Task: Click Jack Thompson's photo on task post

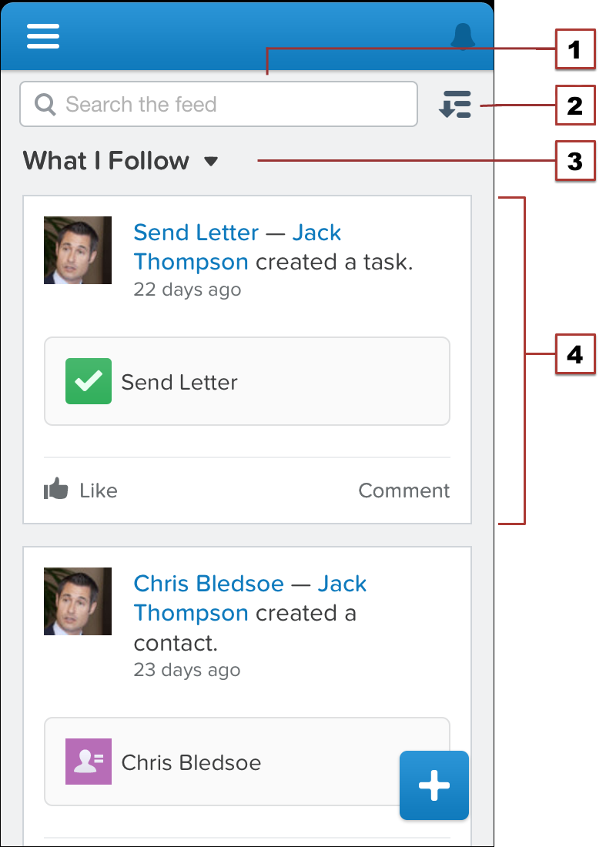Action: (78, 250)
